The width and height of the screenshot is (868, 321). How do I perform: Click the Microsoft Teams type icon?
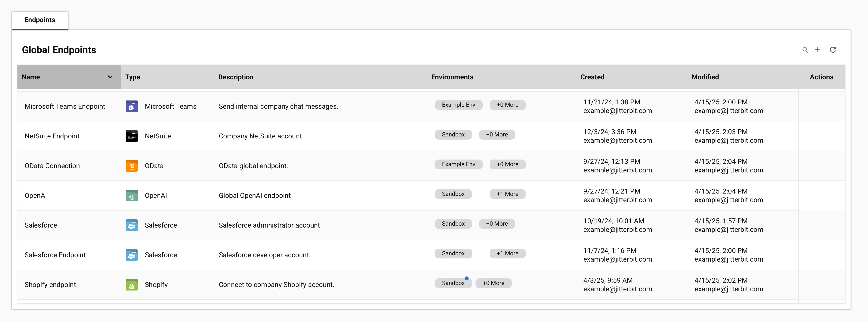click(x=131, y=106)
